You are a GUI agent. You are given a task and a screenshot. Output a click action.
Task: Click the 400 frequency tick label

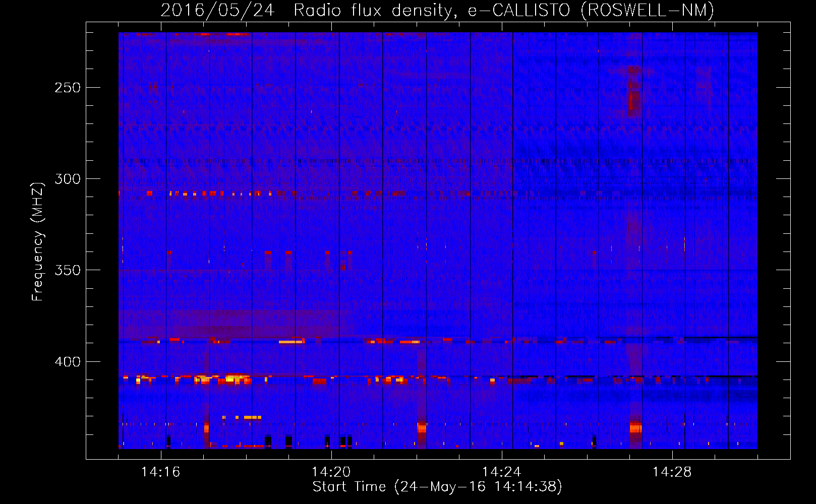pos(68,362)
